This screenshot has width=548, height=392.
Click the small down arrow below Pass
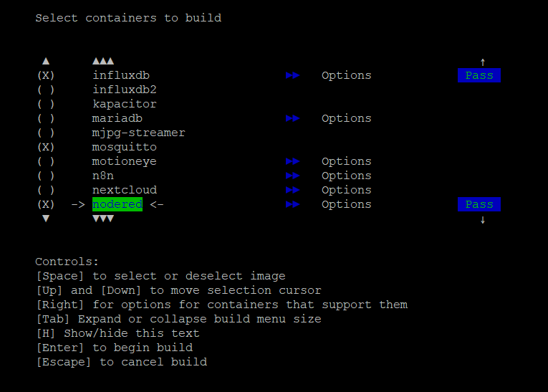(x=483, y=220)
